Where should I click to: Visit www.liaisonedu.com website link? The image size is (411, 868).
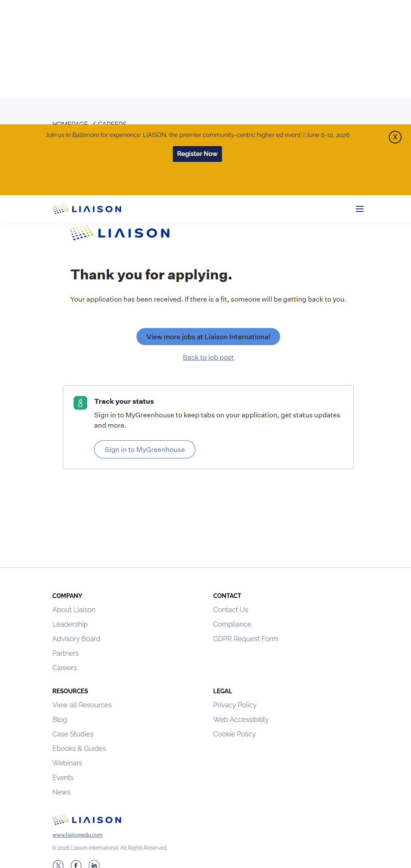(x=77, y=835)
